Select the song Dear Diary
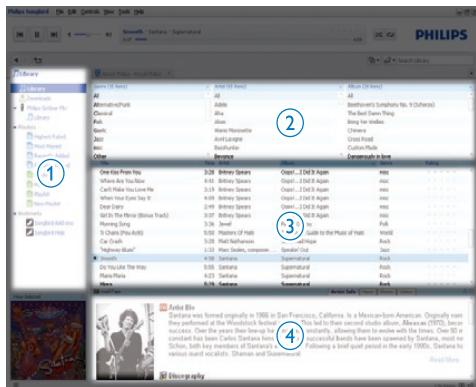This screenshot has width=476, height=387. [x=111, y=207]
